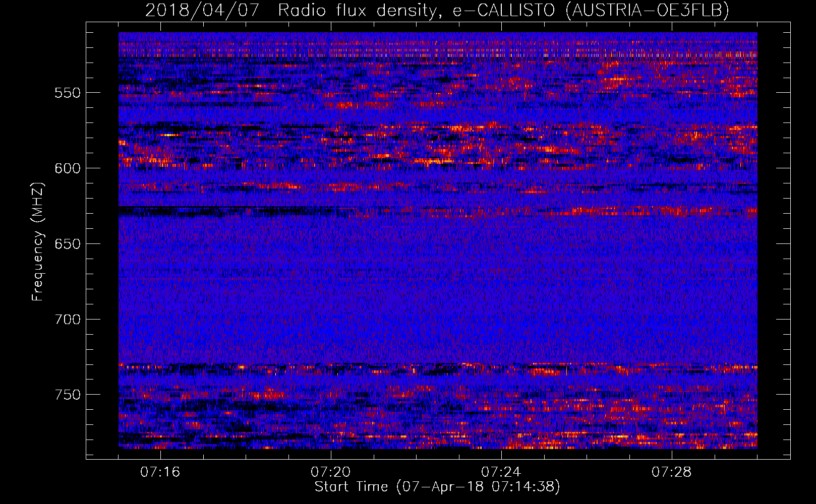Click the 07:16 time tick label
Screen dimensions: 816x504
pyautogui.click(x=160, y=472)
